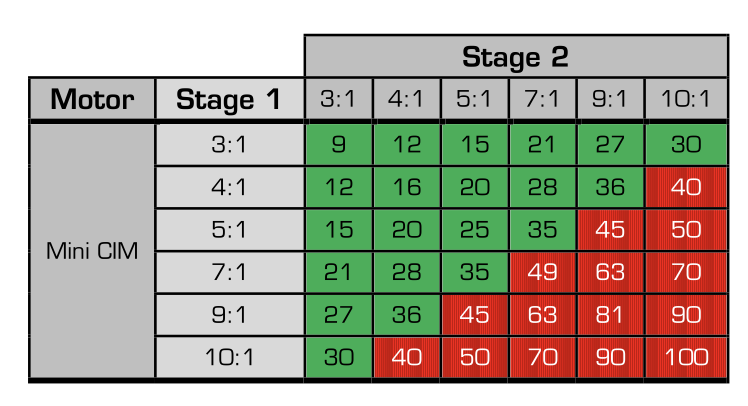This screenshot has width=748, height=406.
Task: Click the green cell showing 16
Action: click(406, 187)
